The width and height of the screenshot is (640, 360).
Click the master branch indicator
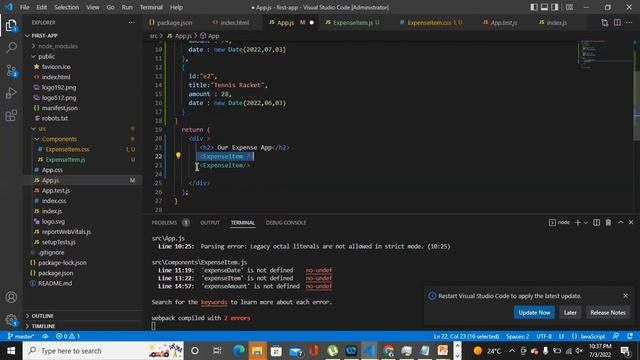coord(21,336)
